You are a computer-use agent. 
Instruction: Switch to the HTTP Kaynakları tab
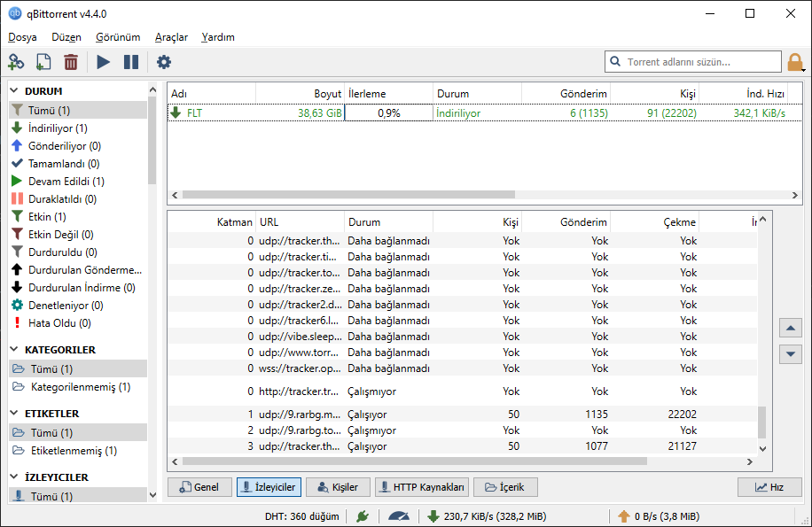click(422, 487)
